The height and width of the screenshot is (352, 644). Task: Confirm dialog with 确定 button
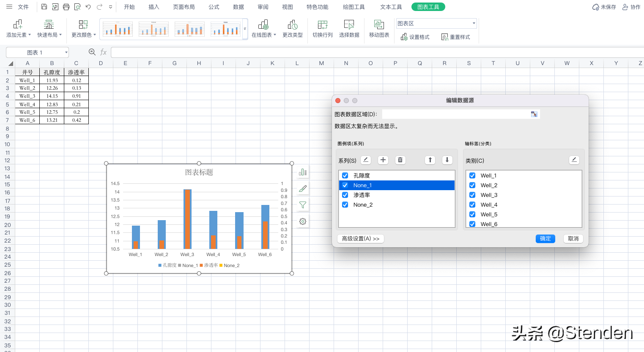[x=545, y=239]
